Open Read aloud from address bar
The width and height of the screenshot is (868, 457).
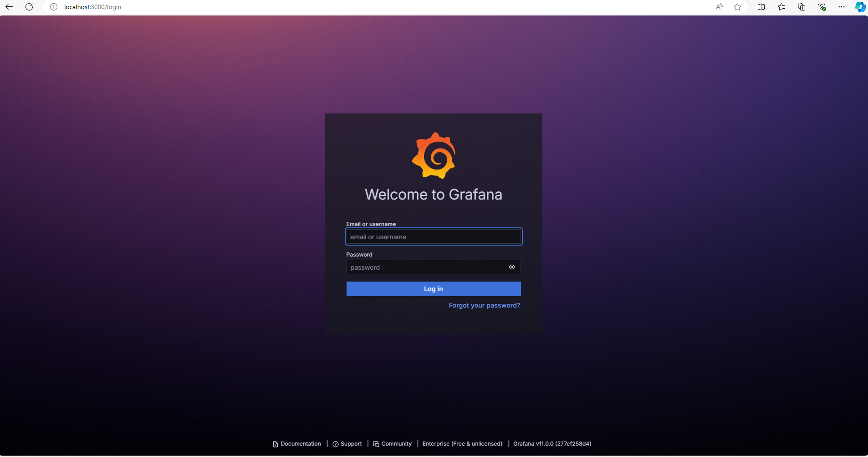(x=719, y=7)
